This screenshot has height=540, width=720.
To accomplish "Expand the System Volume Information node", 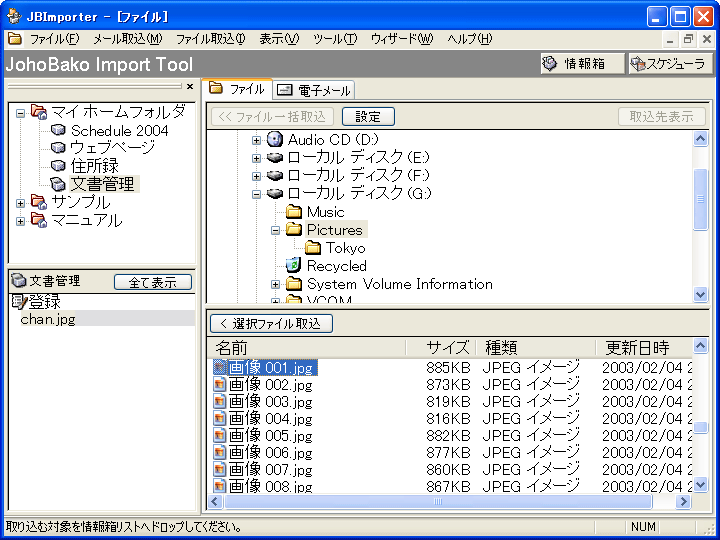I will (276, 285).
